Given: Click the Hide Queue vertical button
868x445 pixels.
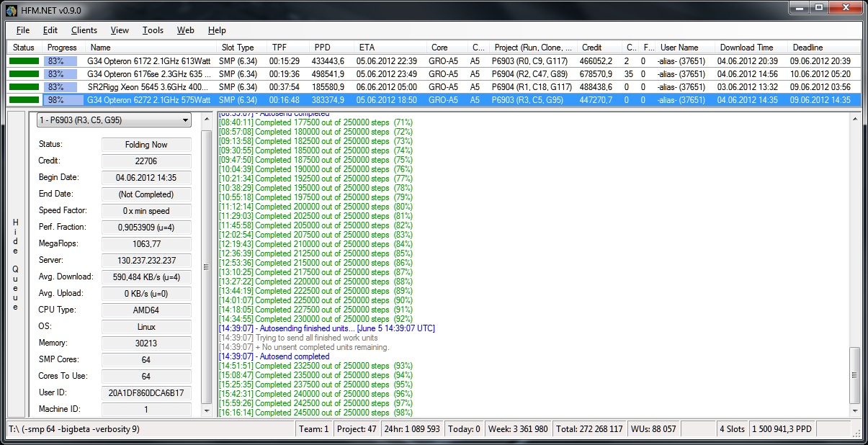Looking at the screenshot, I should (15, 265).
